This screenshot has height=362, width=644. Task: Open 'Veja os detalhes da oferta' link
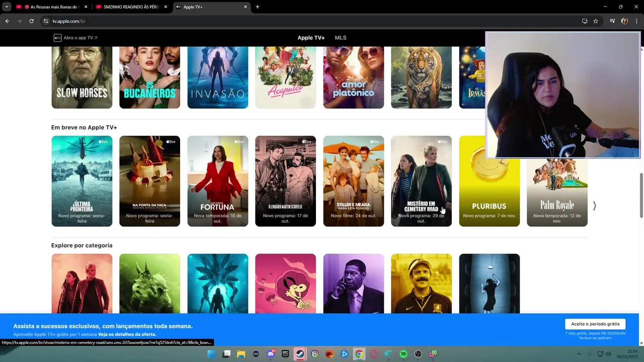(127, 334)
